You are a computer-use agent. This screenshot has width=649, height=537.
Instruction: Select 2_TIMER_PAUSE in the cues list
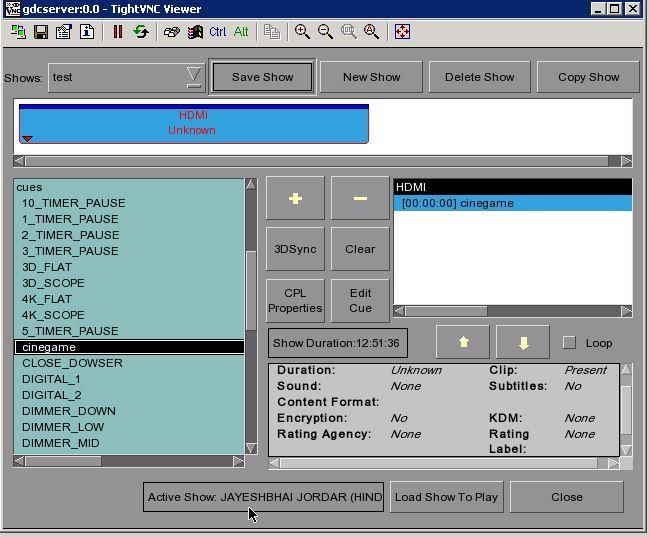tap(129, 235)
